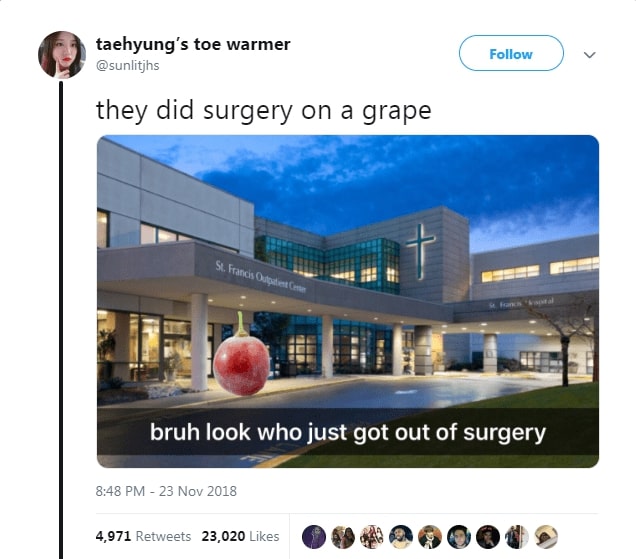Open the @sunlitjhs handle link
Image resolution: width=636 pixels, height=559 pixels.
[x=127, y=65]
